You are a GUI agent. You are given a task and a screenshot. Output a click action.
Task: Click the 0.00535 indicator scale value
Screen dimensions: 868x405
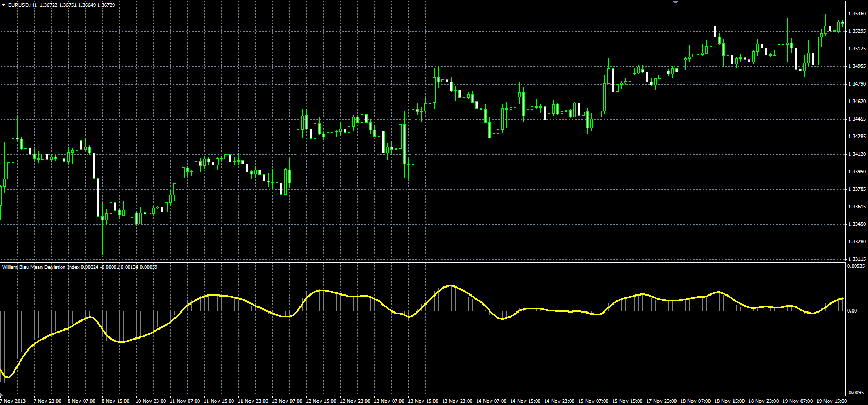click(x=856, y=266)
